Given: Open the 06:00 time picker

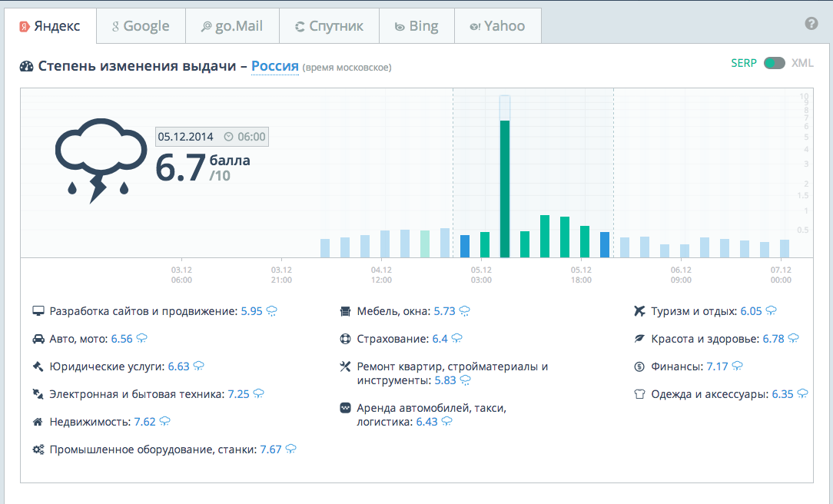Looking at the screenshot, I should point(244,137).
